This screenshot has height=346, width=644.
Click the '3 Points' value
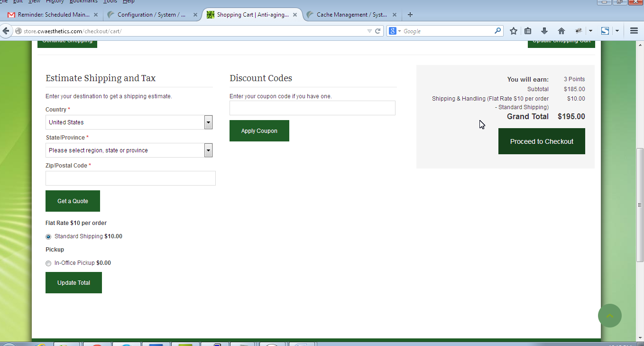pyautogui.click(x=574, y=79)
